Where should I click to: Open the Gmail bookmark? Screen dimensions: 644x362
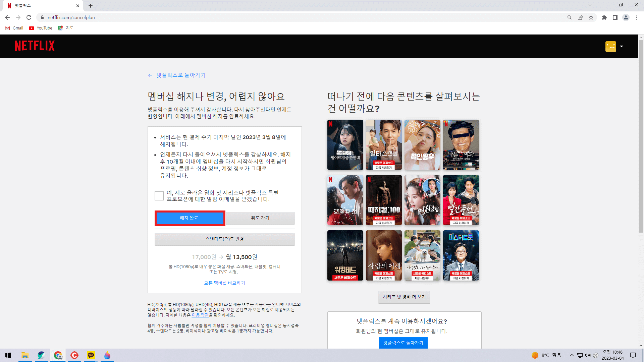pyautogui.click(x=14, y=28)
